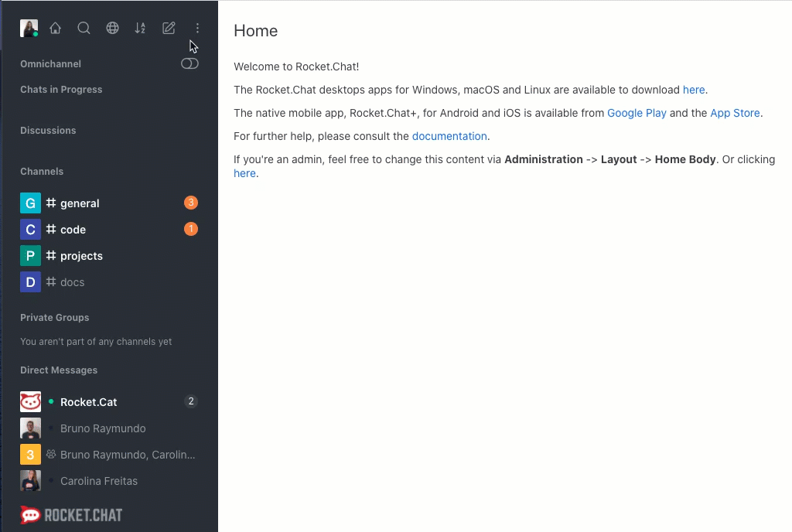The image size is (792, 532).
Task: Open the Bruno Raymundo, Carolin... group chat
Action: (x=109, y=455)
